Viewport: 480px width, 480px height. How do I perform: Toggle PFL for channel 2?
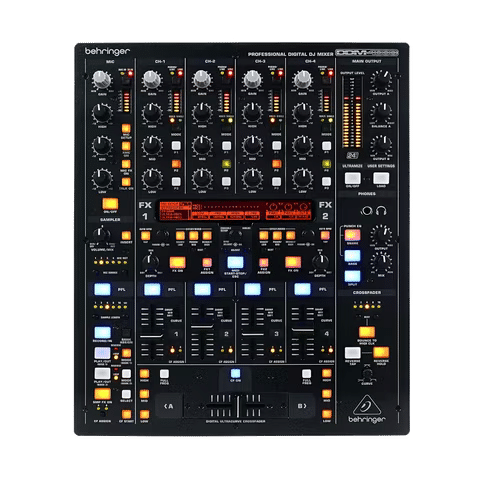[x=202, y=289]
